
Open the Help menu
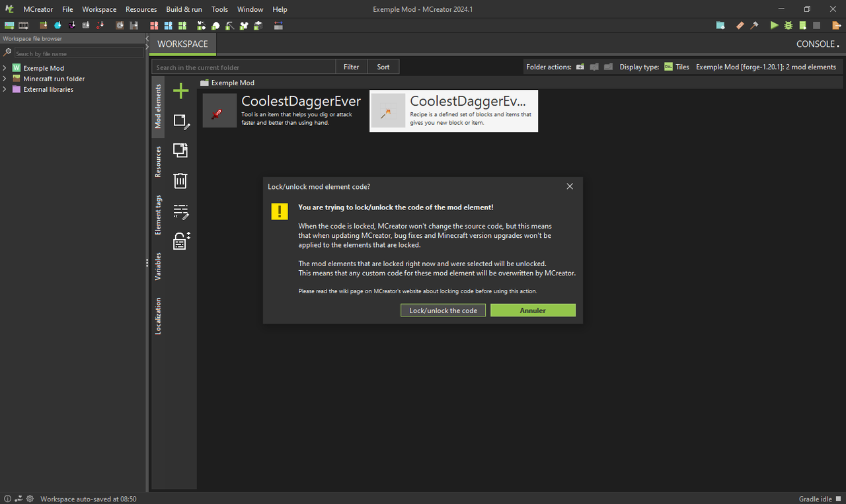click(280, 9)
